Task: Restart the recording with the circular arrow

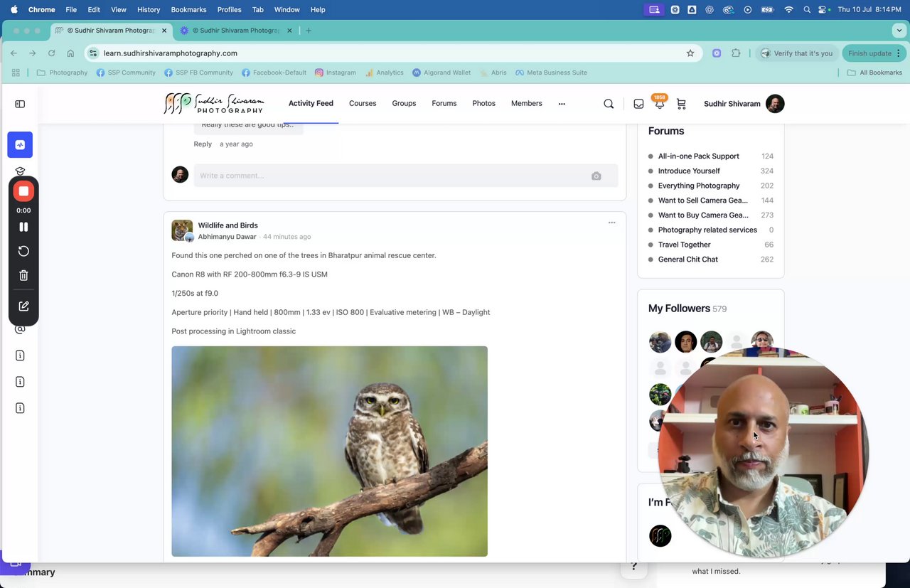Action: point(23,251)
